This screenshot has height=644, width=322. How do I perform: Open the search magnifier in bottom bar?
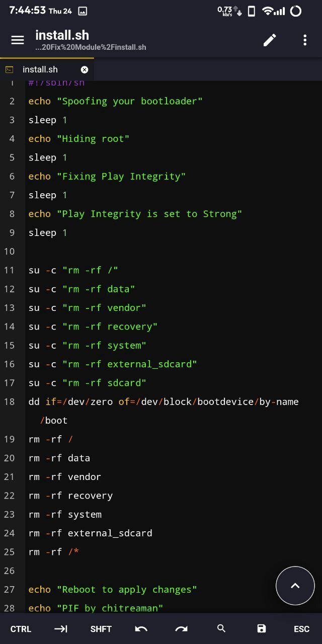(x=221, y=628)
